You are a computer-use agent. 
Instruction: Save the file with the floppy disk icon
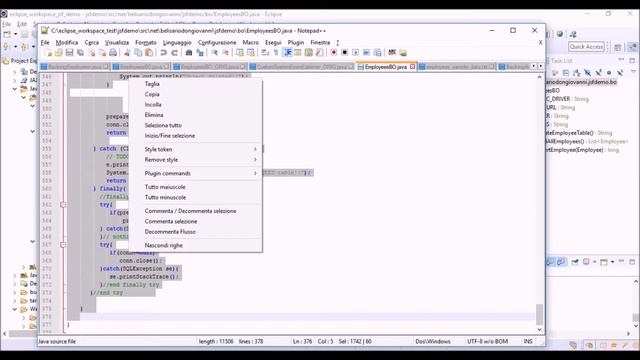click(69, 53)
